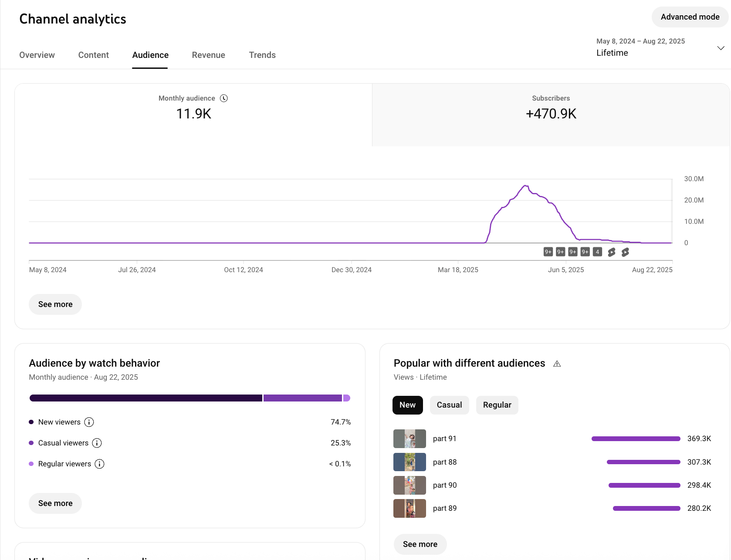Open the part 91 video thumbnail
The width and height of the screenshot is (731, 560).
click(409, 439)
